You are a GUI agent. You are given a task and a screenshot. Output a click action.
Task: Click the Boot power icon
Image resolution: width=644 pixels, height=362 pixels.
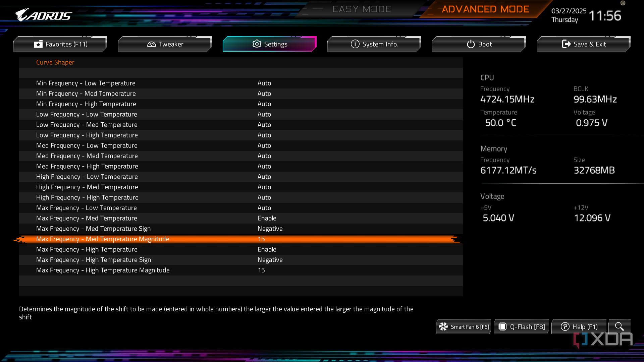pos(471,44)
